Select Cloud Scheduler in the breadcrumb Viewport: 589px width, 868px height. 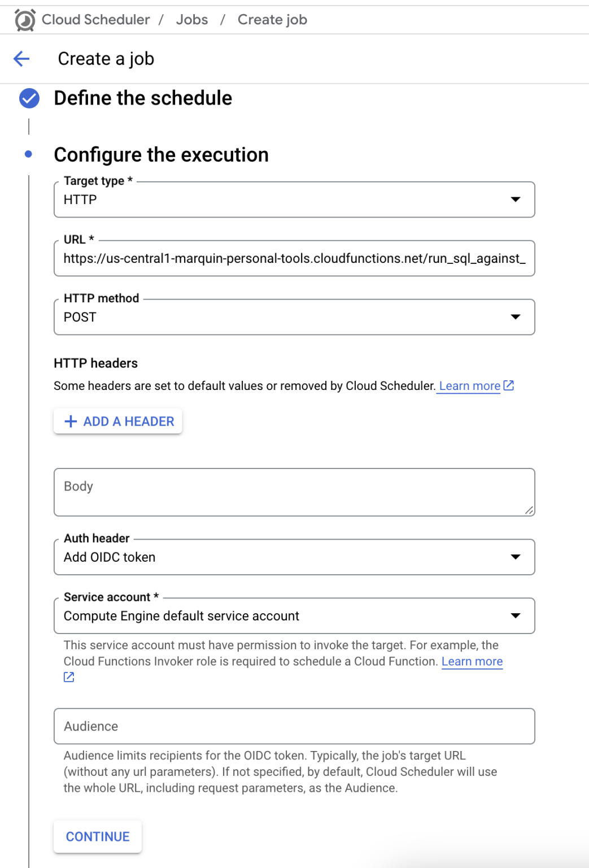point(95,19)
